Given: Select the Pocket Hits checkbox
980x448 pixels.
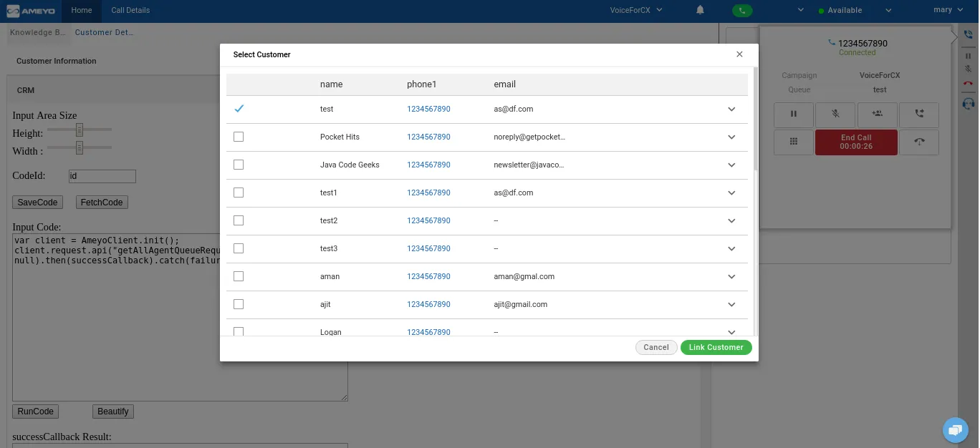Looking at the screenshot, I should pos(239,137).
